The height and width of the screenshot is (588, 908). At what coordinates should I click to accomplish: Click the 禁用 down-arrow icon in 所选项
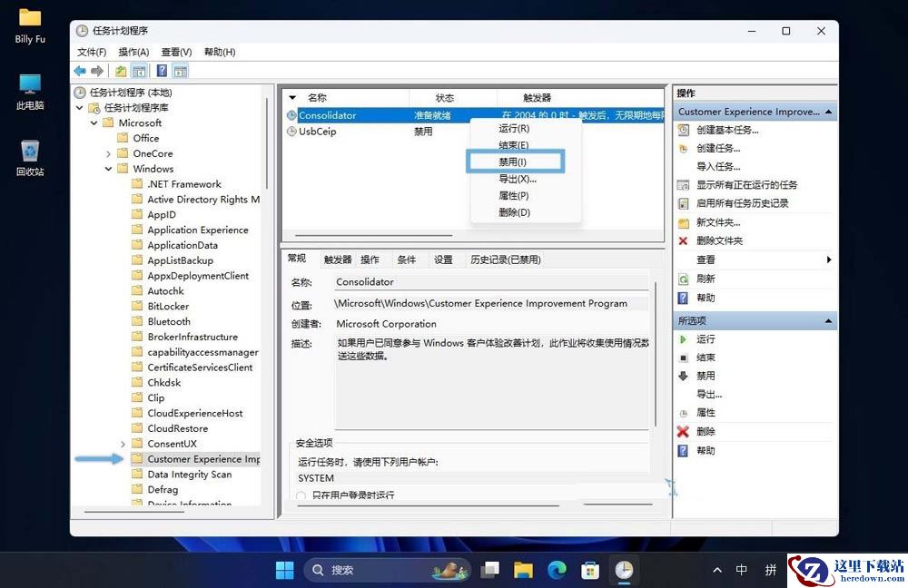coord(684,377)
